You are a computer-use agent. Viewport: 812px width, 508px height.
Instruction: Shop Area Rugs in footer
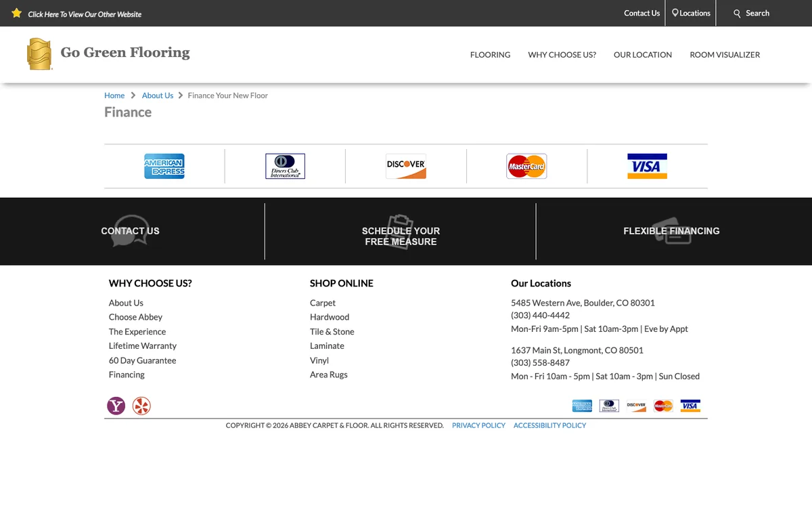tap(329, 375)
